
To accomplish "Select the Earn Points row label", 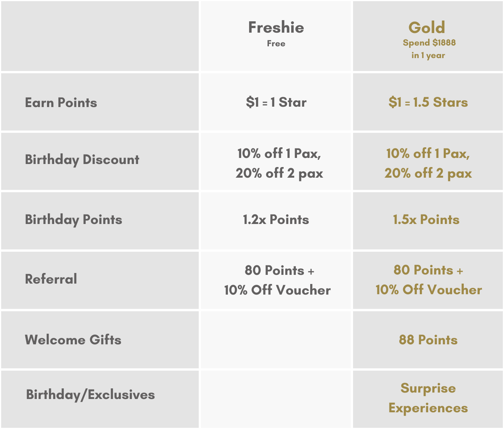I will click(61, 103).
